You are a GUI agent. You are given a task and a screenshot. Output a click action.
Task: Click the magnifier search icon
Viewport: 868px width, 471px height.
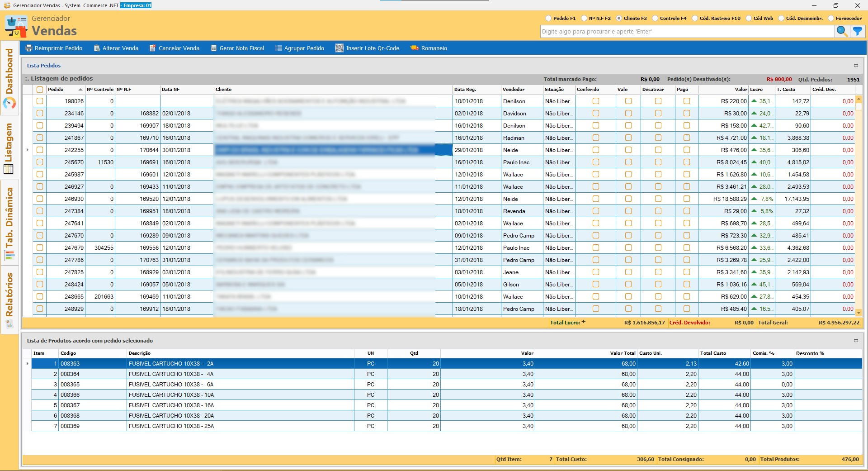842,31
